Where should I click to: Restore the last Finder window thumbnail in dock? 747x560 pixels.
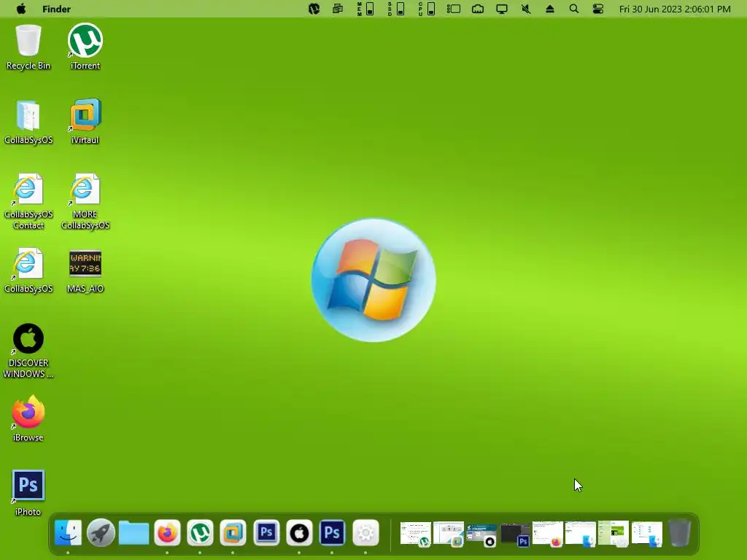click(x=647, y=533)
